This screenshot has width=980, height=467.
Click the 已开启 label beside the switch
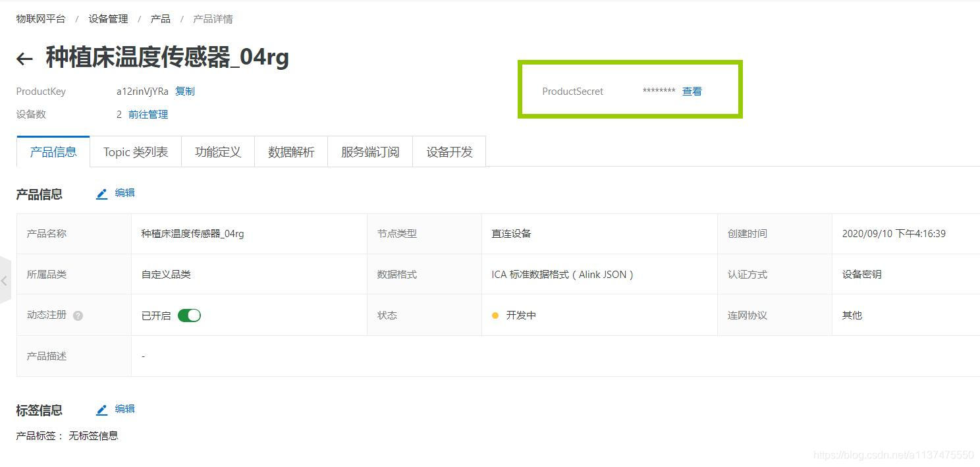pyautogui.click(x=156, y=316)
